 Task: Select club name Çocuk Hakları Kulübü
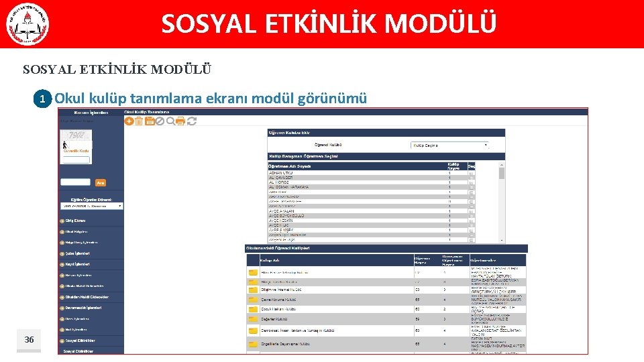point(278,309)
